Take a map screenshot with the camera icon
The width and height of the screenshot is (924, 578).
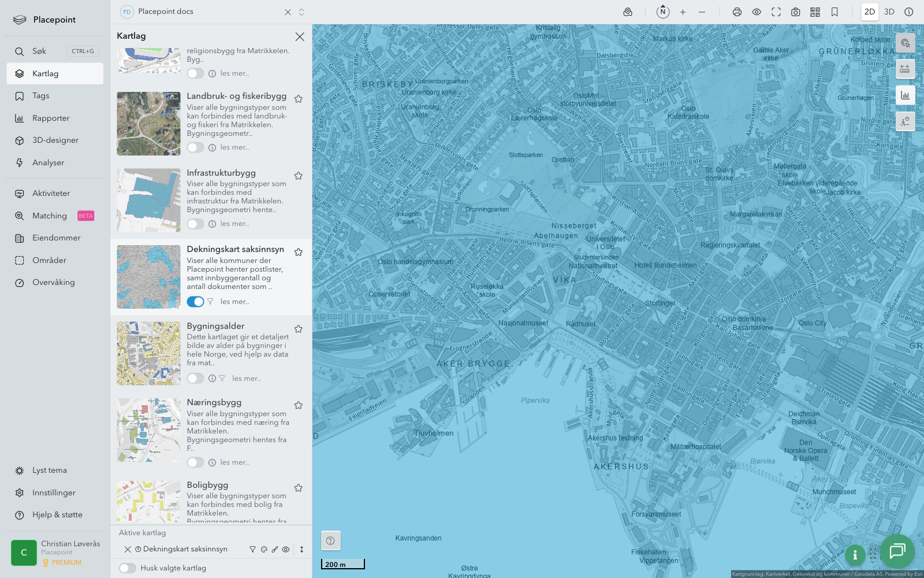click(795, 12)
